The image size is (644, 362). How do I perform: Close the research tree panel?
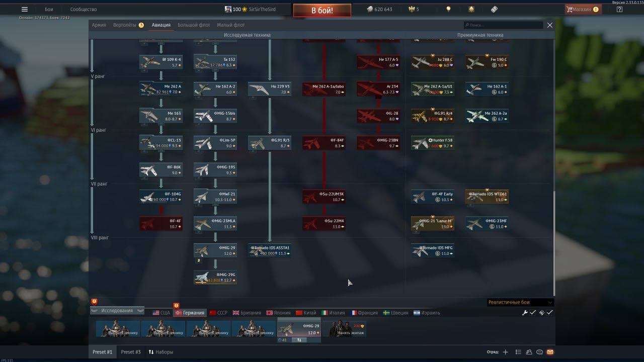550,25
